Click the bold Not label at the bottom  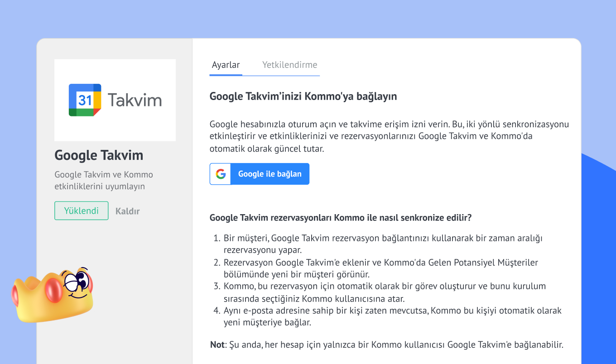217,345
